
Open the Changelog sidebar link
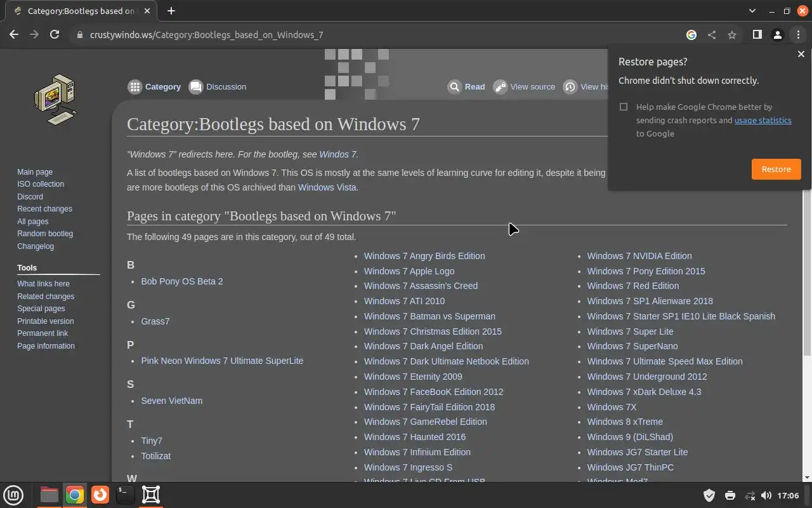click(x=36, y=246)
